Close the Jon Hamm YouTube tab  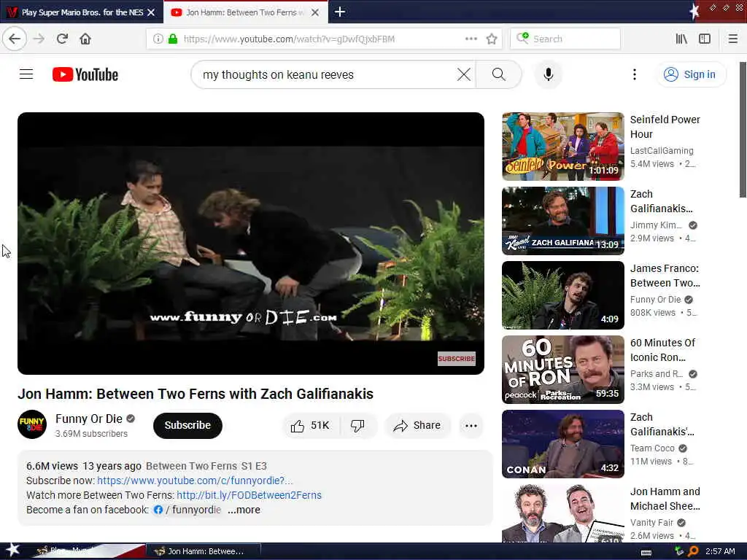pos(315,12)
